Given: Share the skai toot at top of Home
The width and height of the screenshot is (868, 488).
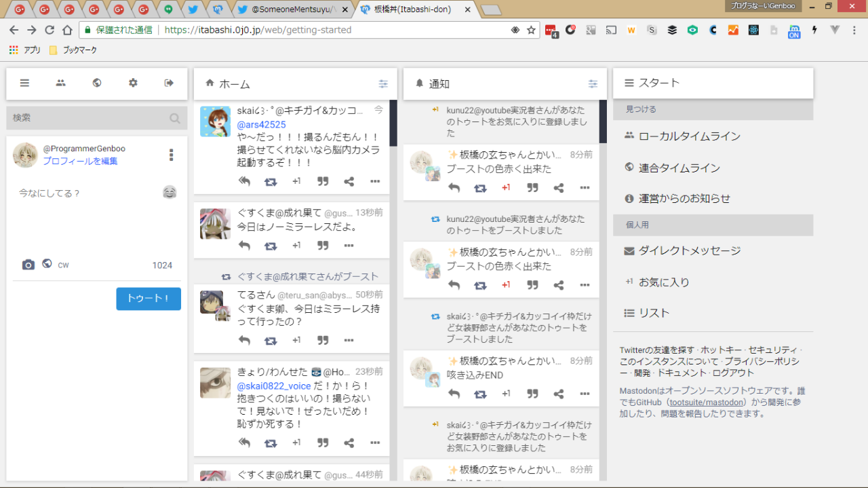Looking at the screenshot, I should pos(349,181).
